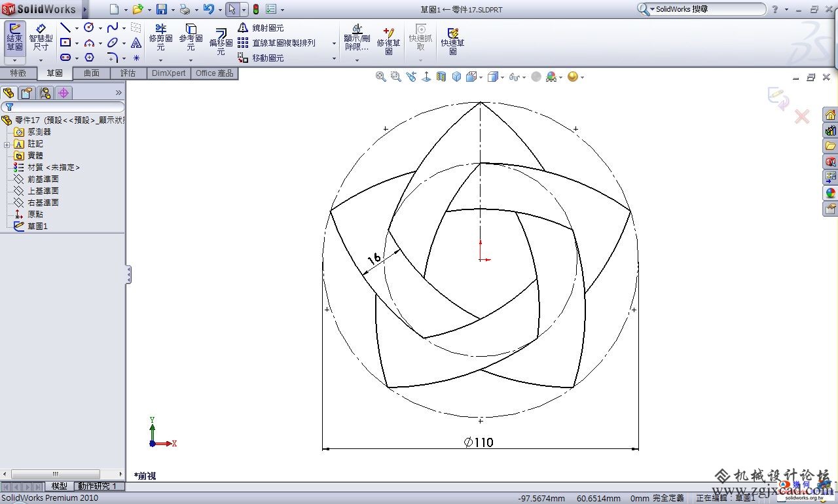Open the DimXpertManager tab
Screen dimensions: 838x504
click(x=64, y=93)
